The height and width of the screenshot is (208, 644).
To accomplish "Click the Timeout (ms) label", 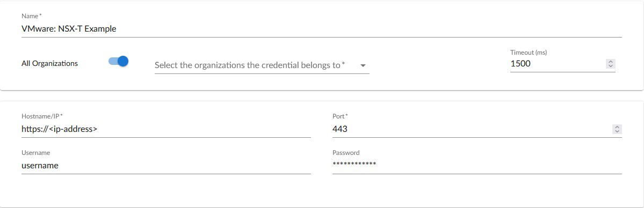I will click(x=529, y=53).
